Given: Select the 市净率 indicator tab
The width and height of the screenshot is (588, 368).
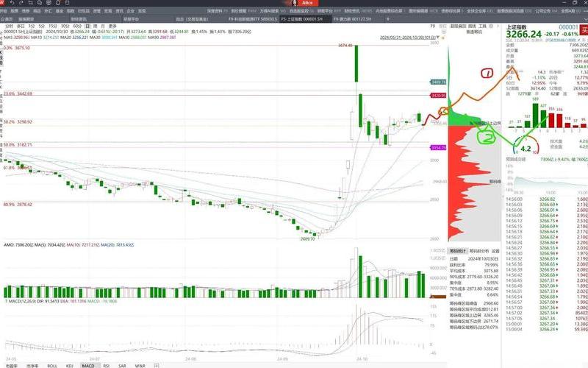Looking at the screenshot, I should [x=32, y=365].
